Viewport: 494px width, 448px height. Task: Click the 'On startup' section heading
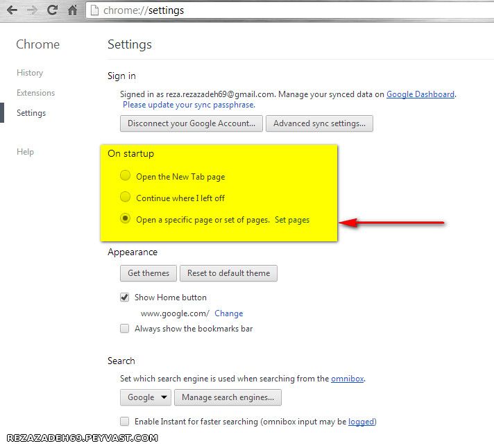point(130,154)
